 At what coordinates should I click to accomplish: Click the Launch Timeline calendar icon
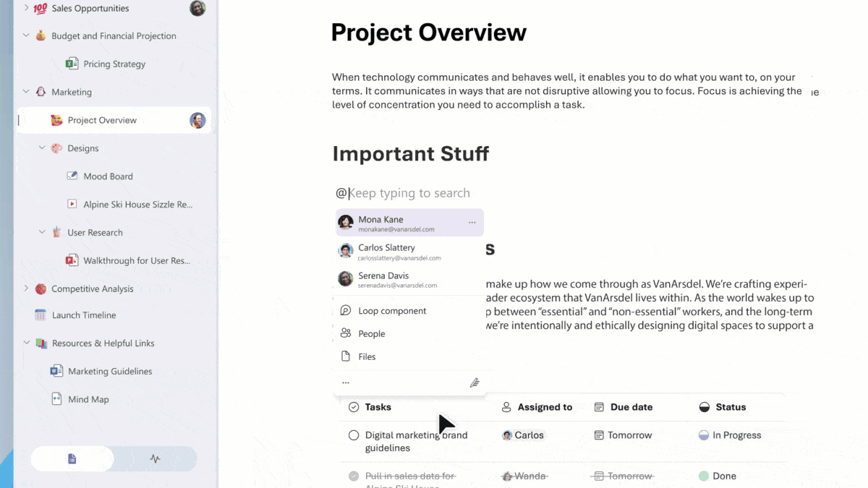(x=41, y=315)
